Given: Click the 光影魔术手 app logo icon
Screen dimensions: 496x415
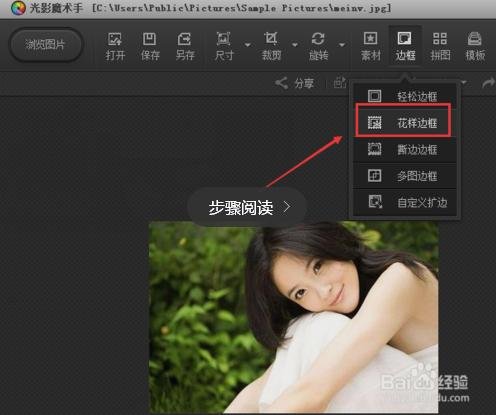Looking at the screenshot, I should [18, 8].
